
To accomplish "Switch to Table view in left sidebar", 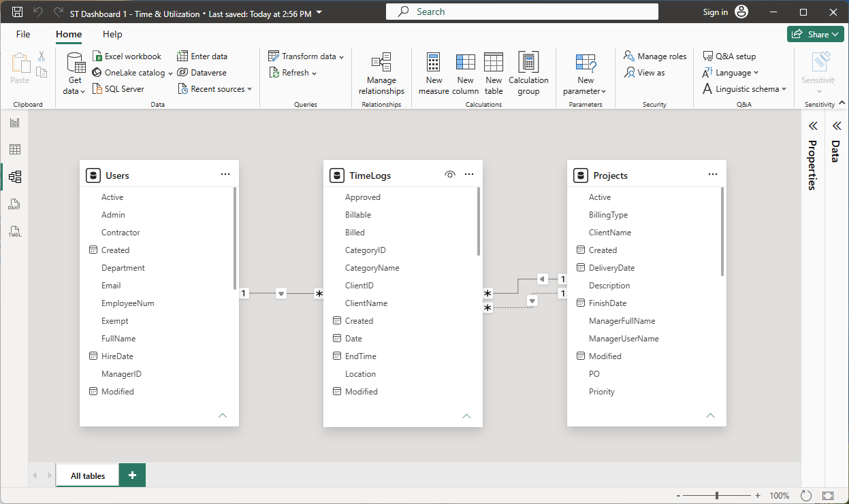I will click(x=15, y=150).
